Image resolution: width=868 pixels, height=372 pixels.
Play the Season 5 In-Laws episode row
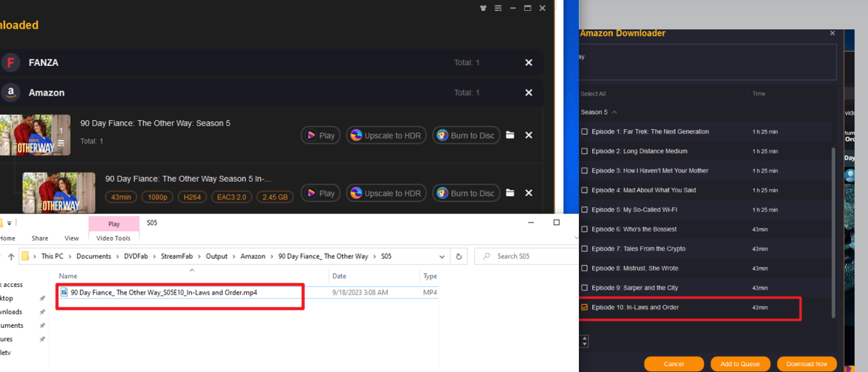[x=320, y=193]
